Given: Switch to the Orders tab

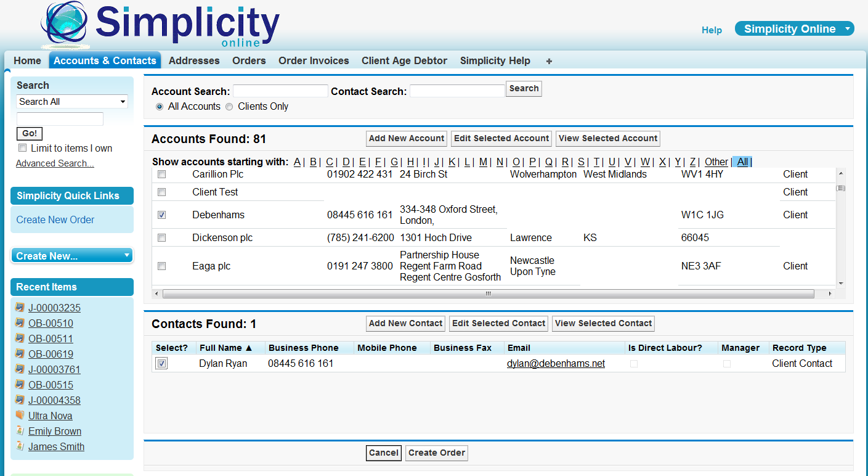Looking at the screenshot, I should pyautogui.click(x=249, y=60).
